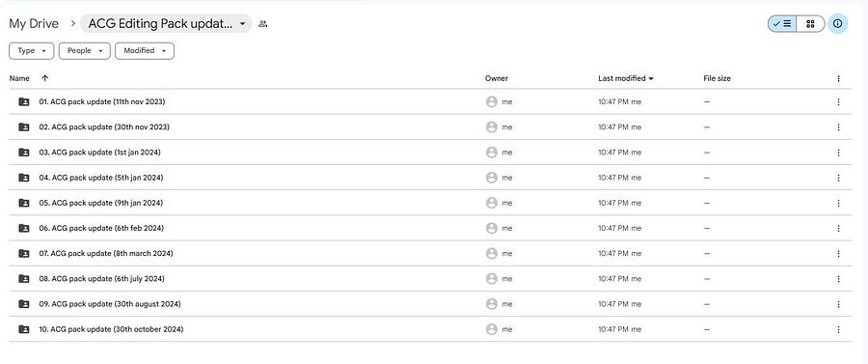
Task: Click the shared people icon beside folder name
Action: coord(263,24)
